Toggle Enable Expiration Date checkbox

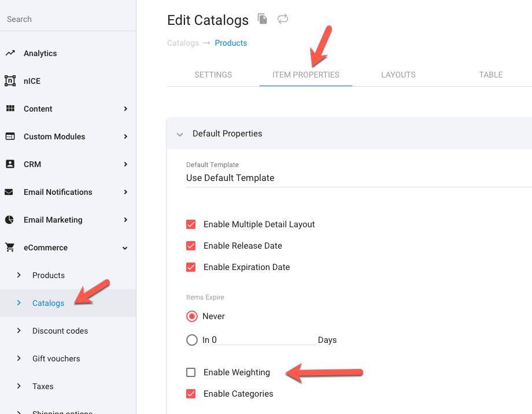click(x=191, y=267)
